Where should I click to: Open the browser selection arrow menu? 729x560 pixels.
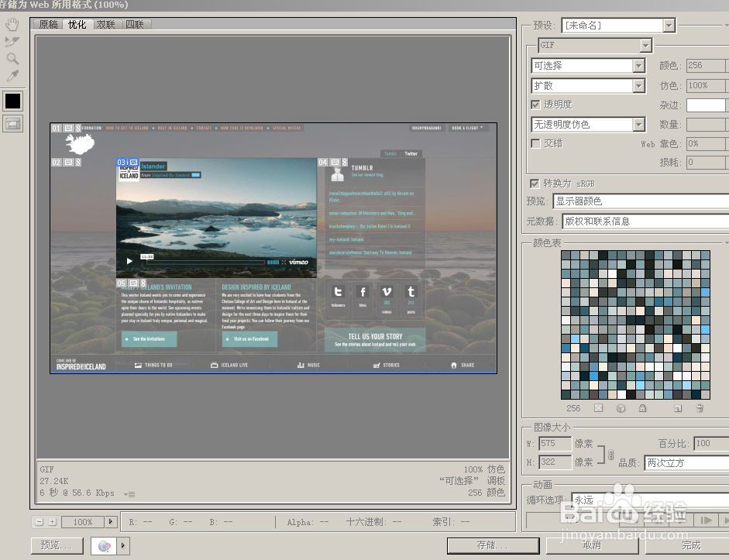tap(122, 545)
